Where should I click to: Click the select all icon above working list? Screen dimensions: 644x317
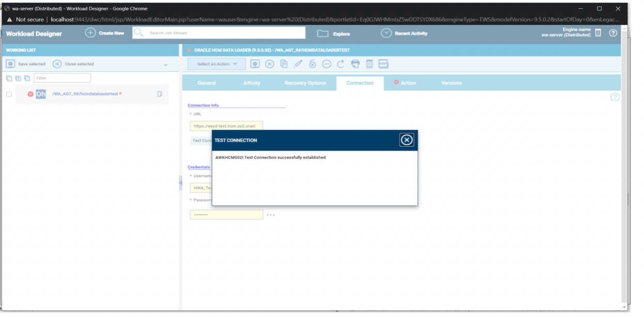click(x=9, y=78)
